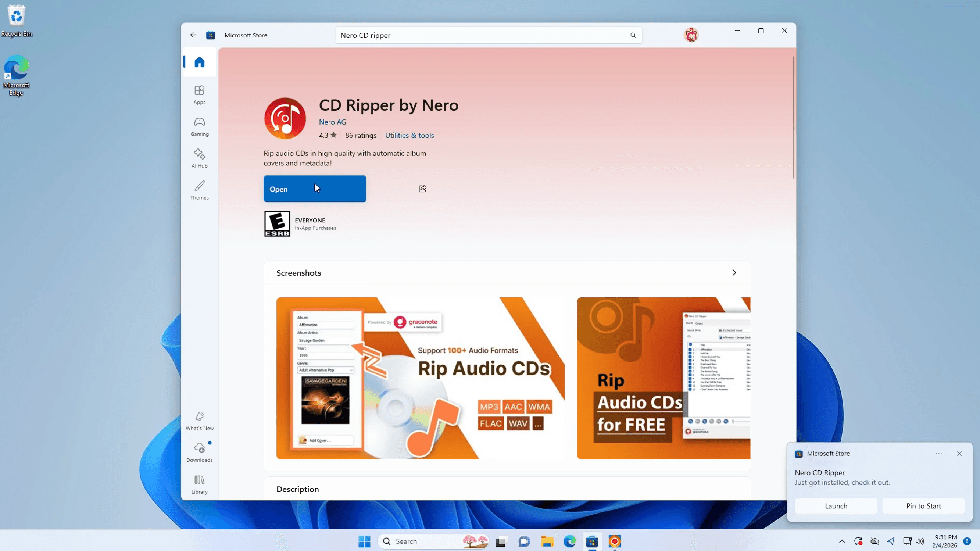Viewport: 980px width, 551px height.
Task: Click the blue Open button
Action: click(x=315, y=189)
